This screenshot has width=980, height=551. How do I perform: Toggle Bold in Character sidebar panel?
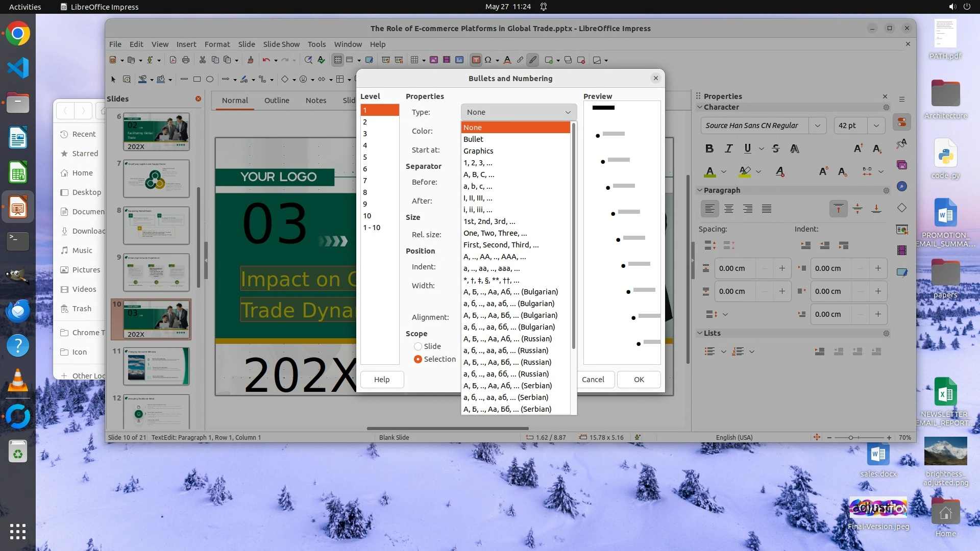click(x=709, y=148)
